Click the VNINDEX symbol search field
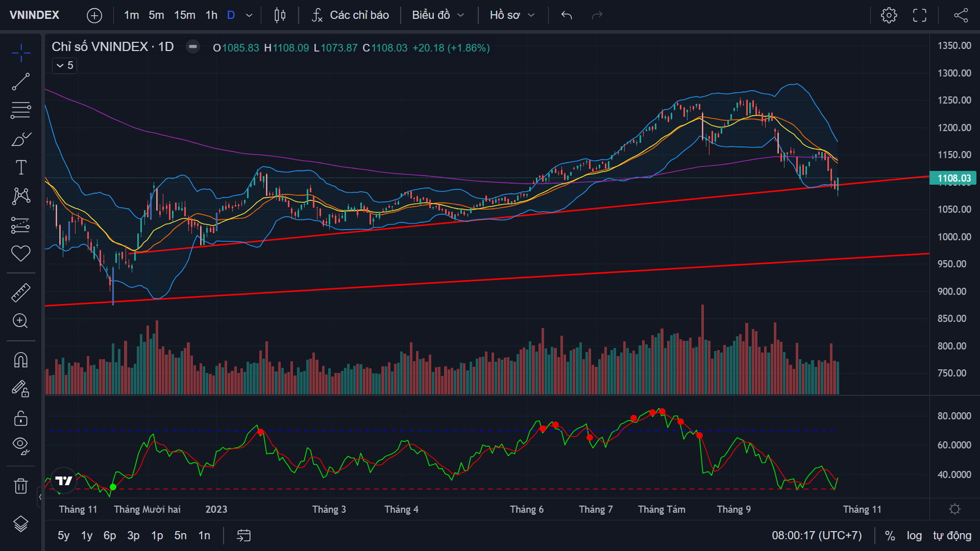 [35, 15]
